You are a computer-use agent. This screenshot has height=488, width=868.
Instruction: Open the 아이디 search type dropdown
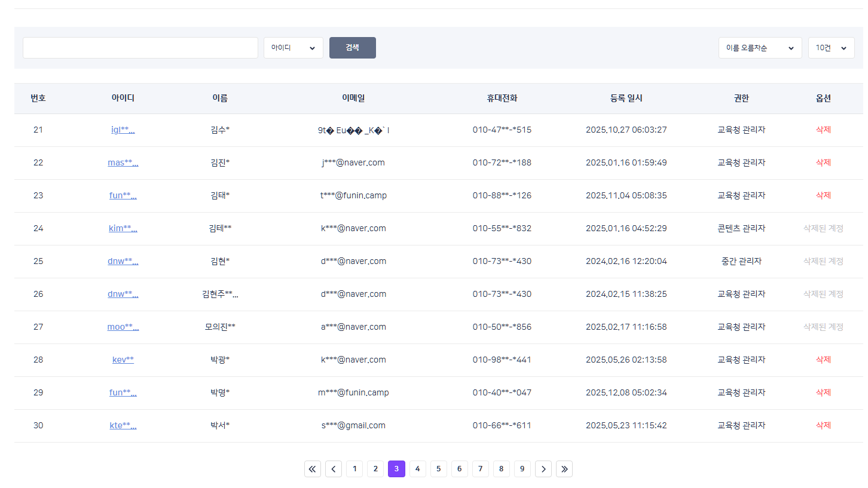pos(293,48)
